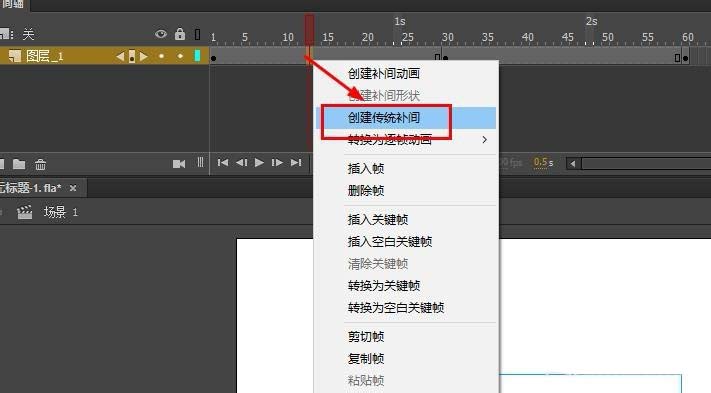Step forward one frame
711x393 pixels.
tap(277, 162)
